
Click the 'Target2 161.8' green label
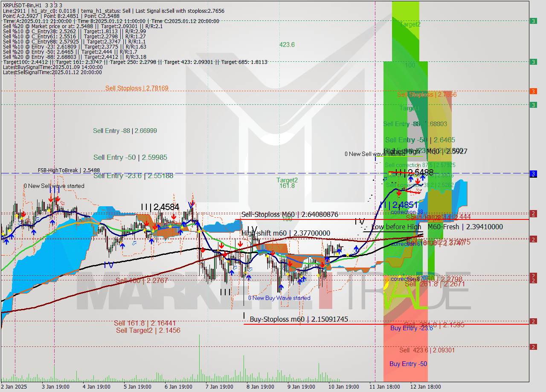click(x=287, y=183)
